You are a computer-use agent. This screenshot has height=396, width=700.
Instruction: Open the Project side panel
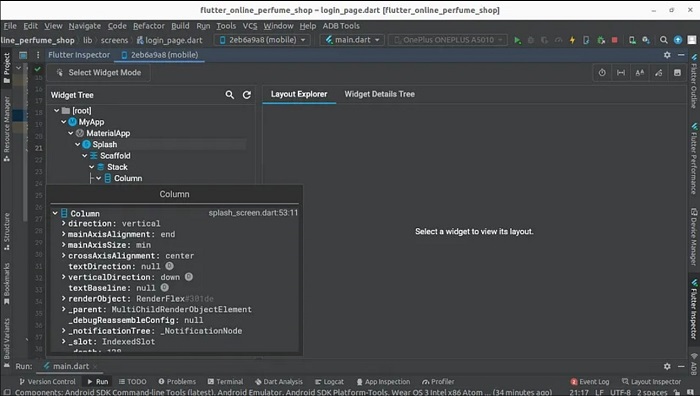click(x=7, y=67)
